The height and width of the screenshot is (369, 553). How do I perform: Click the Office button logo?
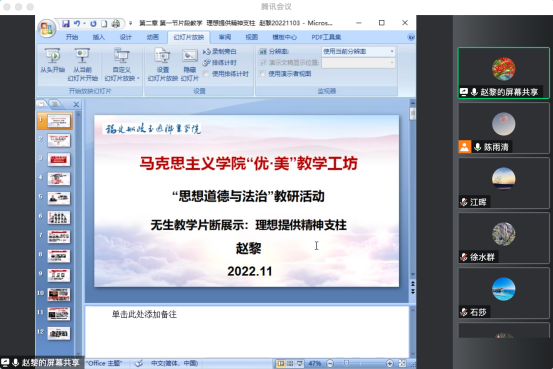pyautogui.click(x=47, y=28)
